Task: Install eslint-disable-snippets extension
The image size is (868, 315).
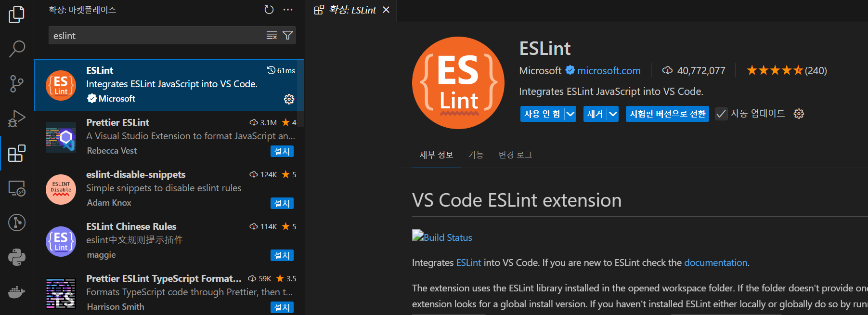Action: pos(282,203)
